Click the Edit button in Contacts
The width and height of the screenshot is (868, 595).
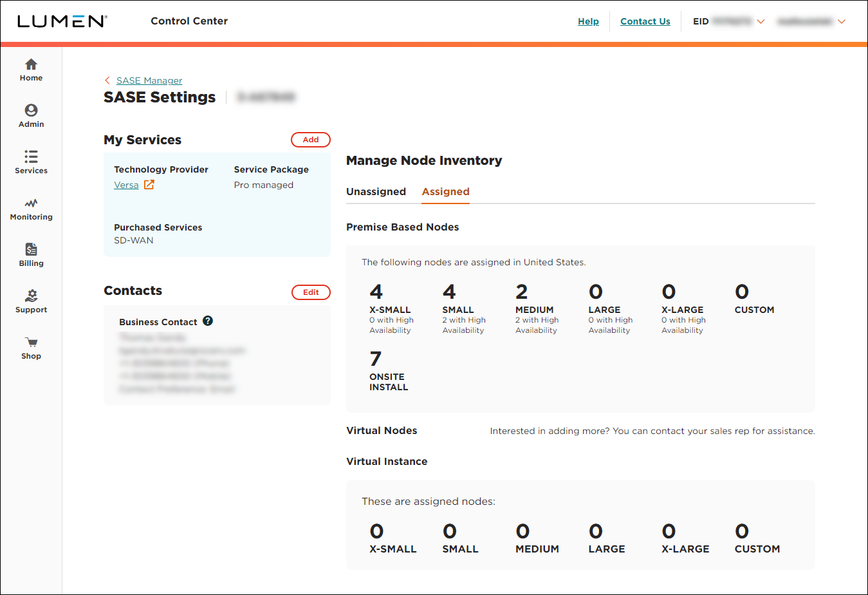click(311, 292)
